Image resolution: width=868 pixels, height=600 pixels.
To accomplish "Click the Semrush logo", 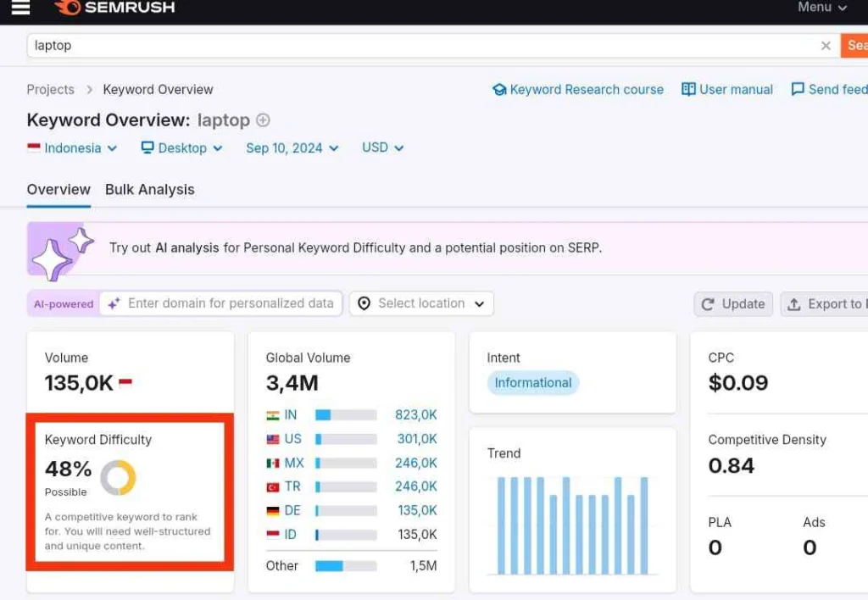I will [115, 7].
